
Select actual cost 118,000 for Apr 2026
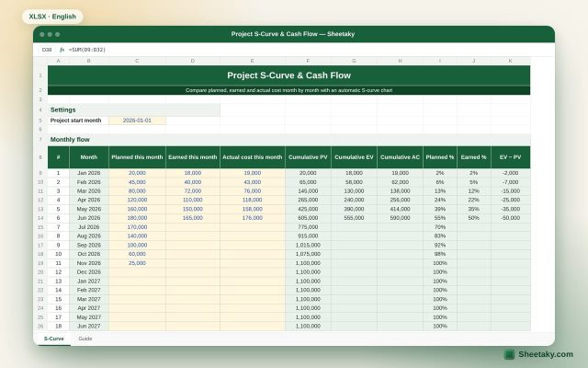point(253,201)
